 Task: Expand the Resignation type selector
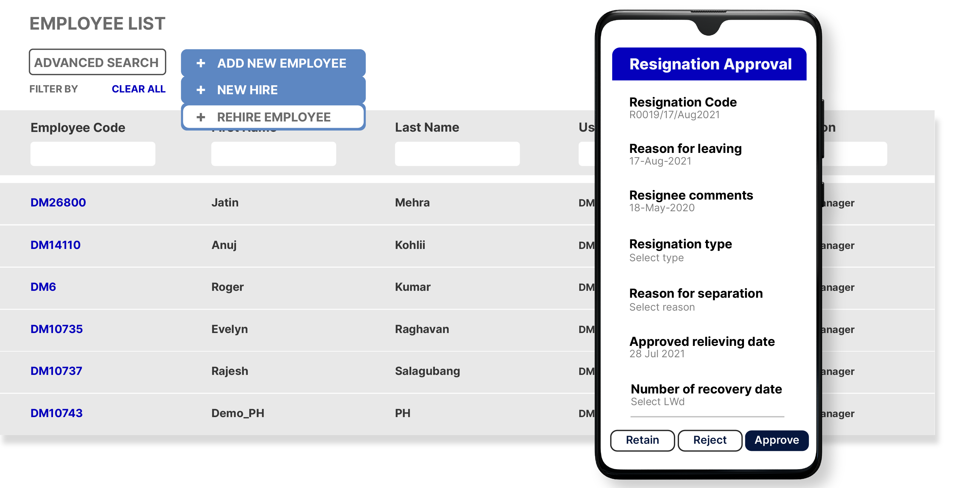[656, 258]
